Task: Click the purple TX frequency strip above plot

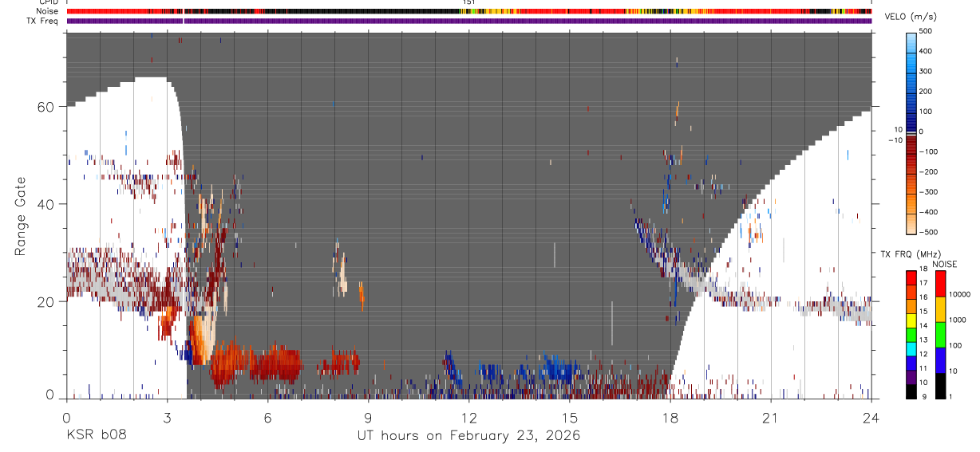Action: coord(469,21)
